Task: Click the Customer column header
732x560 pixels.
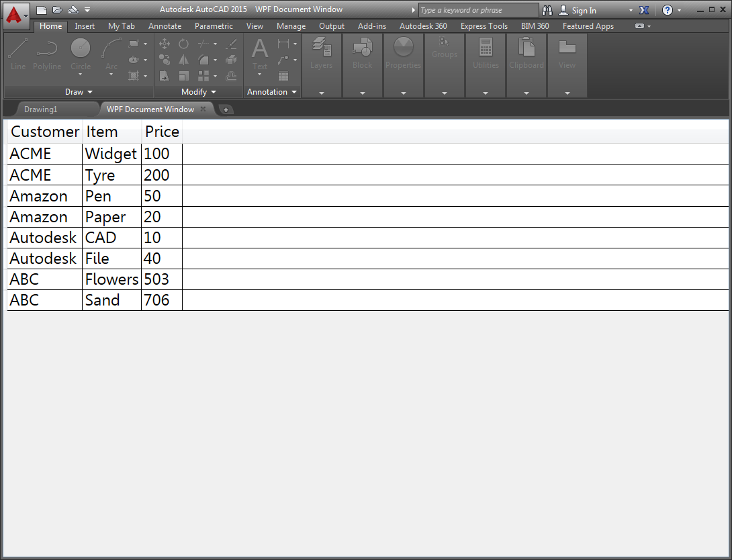Action: [x=45, y=132]
